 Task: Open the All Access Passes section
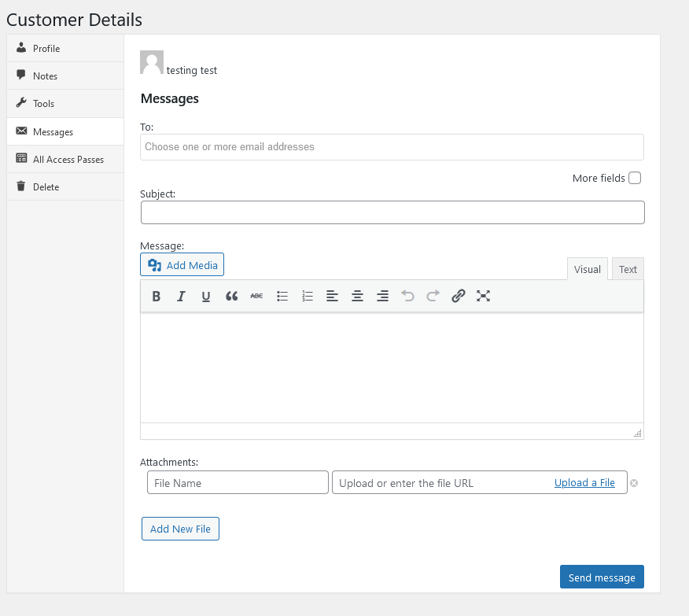68,160
